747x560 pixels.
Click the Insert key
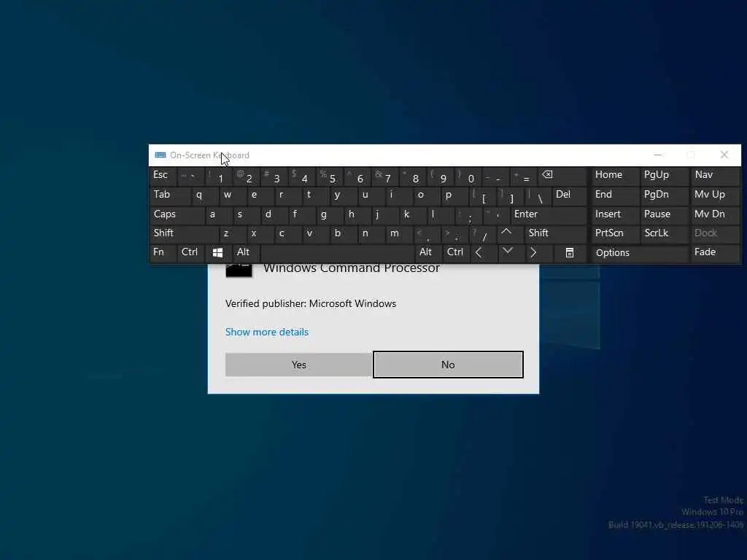click(x=616, y=215)
